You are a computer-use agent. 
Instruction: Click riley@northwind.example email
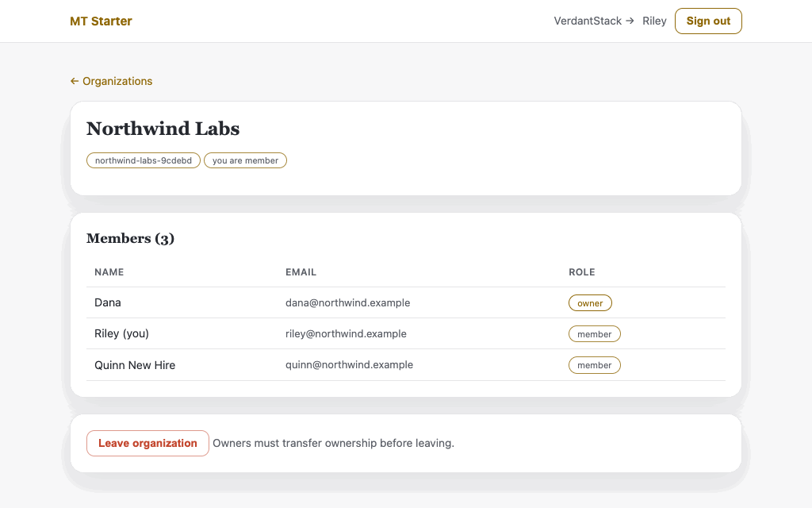pyautogui.click(x=346, y=334)
